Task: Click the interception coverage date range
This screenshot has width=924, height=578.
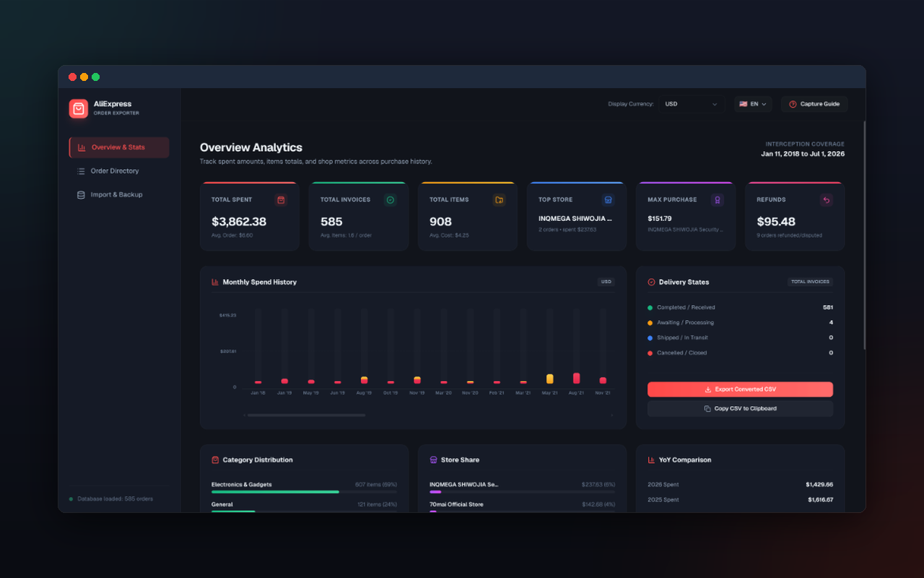Action: click(x=803, y=154)
